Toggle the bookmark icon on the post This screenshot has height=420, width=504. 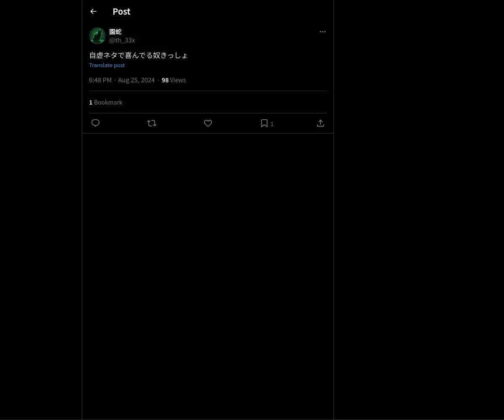[264, 123]
